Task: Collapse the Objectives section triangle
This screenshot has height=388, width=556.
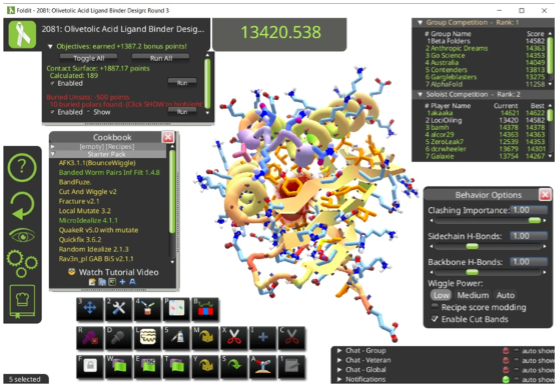Action: click(50, 46)
